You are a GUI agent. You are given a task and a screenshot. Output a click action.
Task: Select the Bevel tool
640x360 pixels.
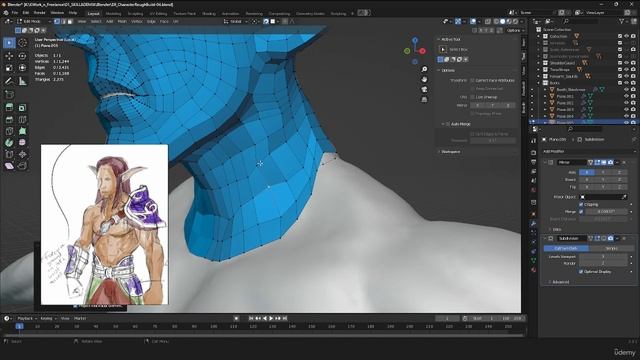click(x=9, y=120)
